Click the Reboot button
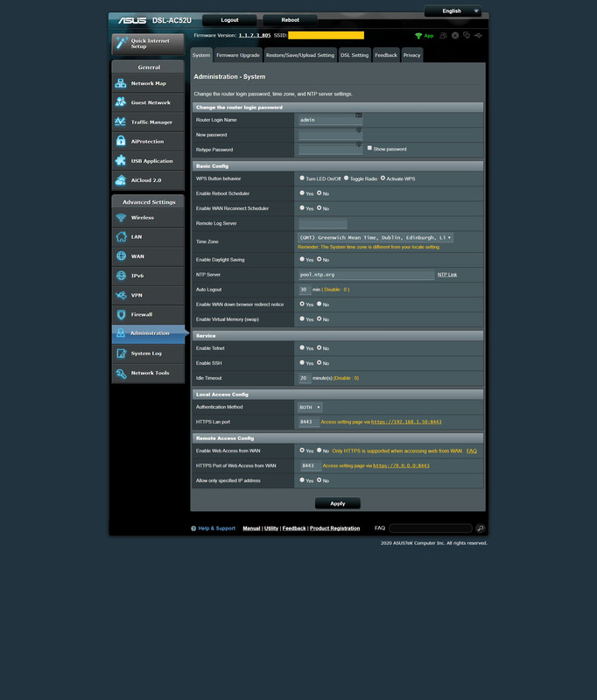The width and height of the screenshot is (597, 700). point(291,20)
